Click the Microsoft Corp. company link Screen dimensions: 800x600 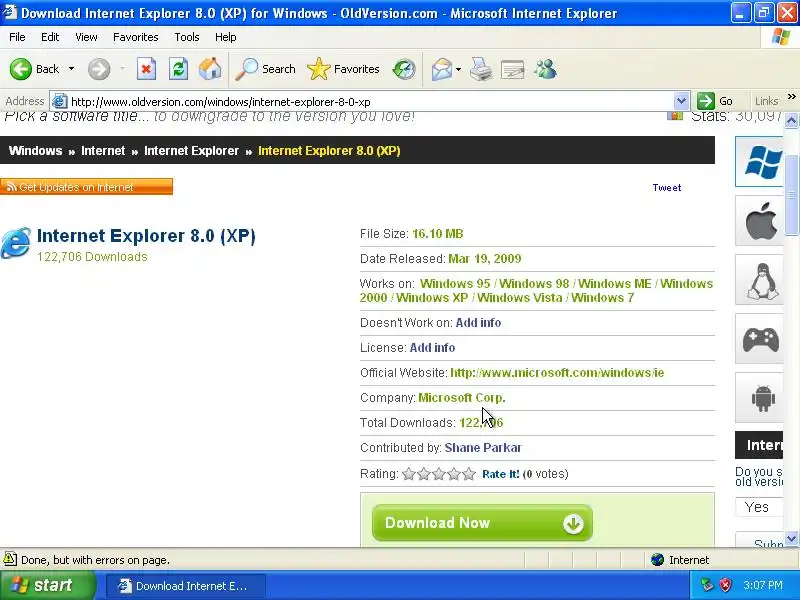coord(462,398)
